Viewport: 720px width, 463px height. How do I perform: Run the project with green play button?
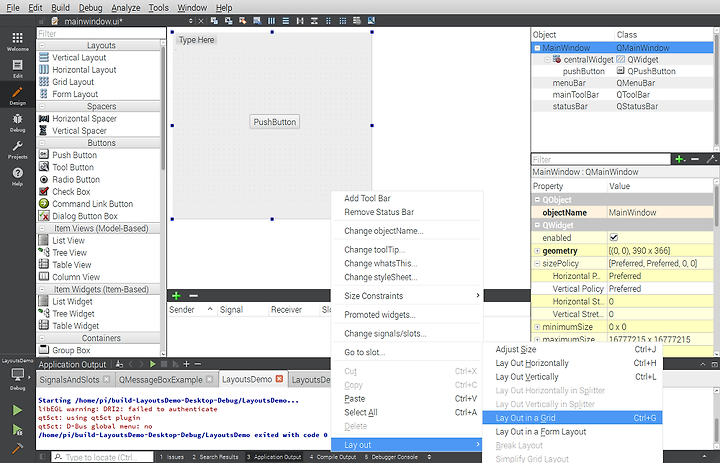17,410
